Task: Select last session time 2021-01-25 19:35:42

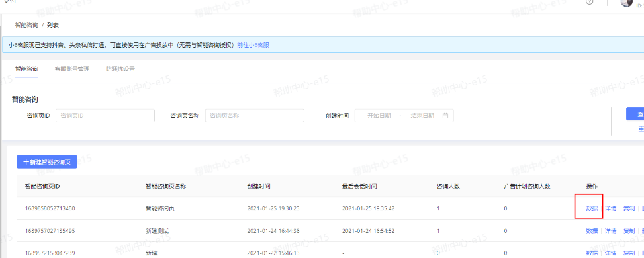Action: [x=369, y=208]
